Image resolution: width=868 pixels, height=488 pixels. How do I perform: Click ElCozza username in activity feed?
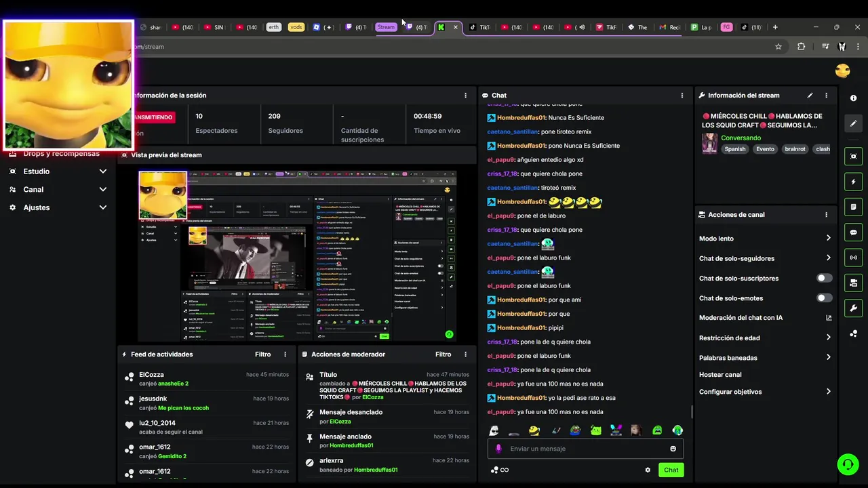[x=151, y=375]
